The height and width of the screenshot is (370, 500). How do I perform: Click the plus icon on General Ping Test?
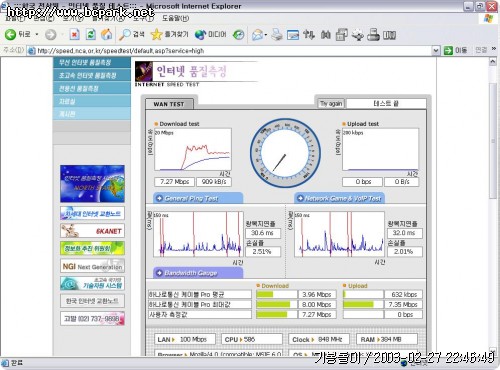point(159,198)
